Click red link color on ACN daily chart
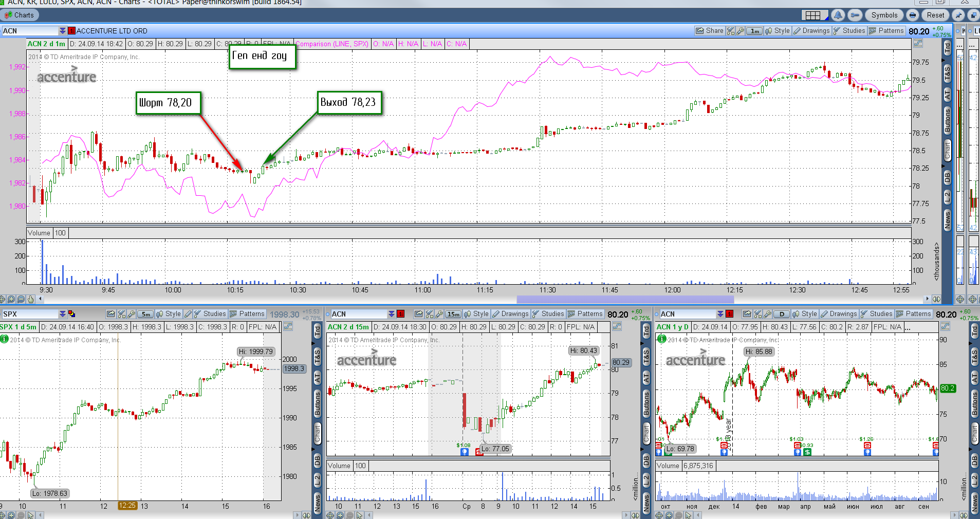This screenshot has width=980, height=519. point(730,314)
